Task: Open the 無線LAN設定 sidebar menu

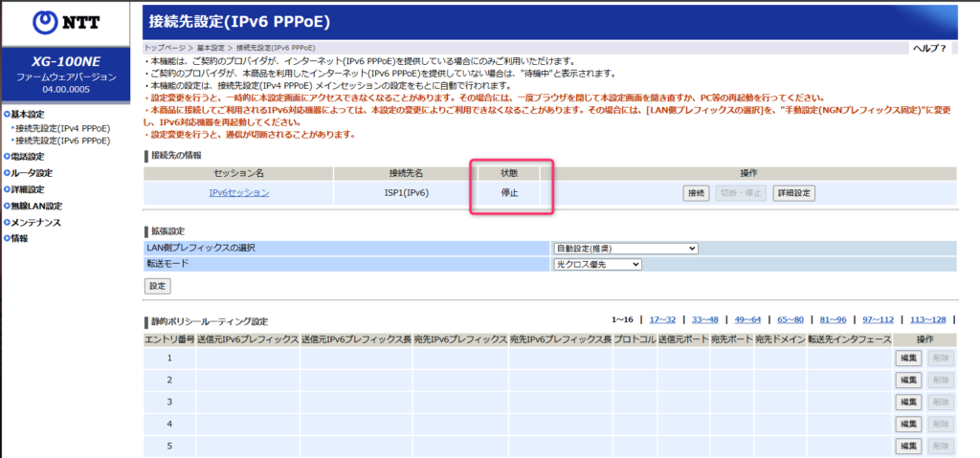Action: pos(35,206)
